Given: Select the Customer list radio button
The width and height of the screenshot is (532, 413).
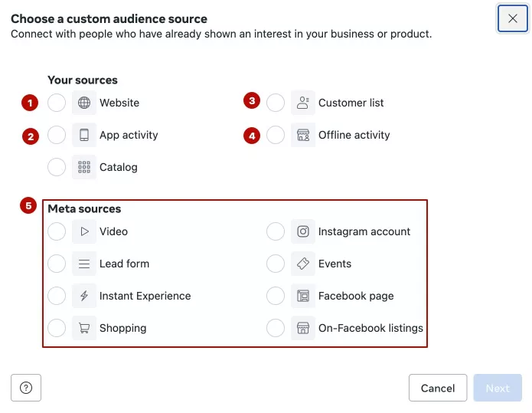Looking at the screenshot, I should point(276,103).
